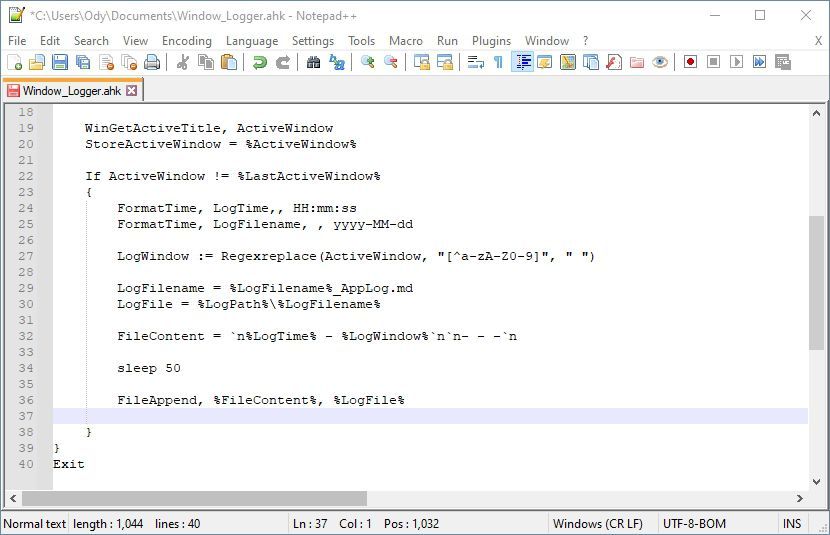Open the Settings menu
This screenshot has height=535, width=830.
(313, 41)
